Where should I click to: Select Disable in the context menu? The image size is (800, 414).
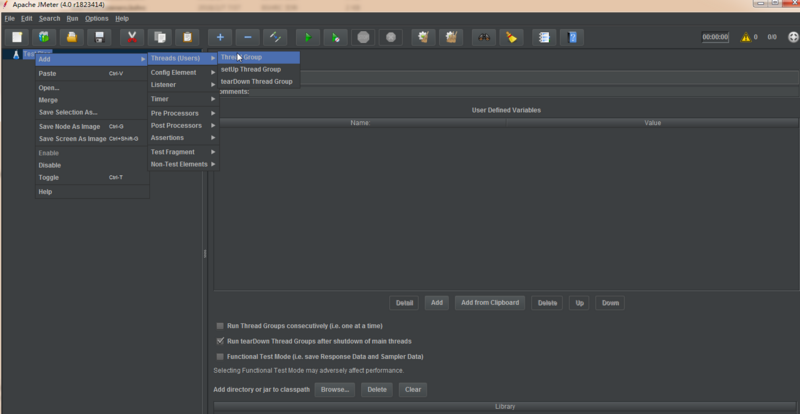coord(92,165)
